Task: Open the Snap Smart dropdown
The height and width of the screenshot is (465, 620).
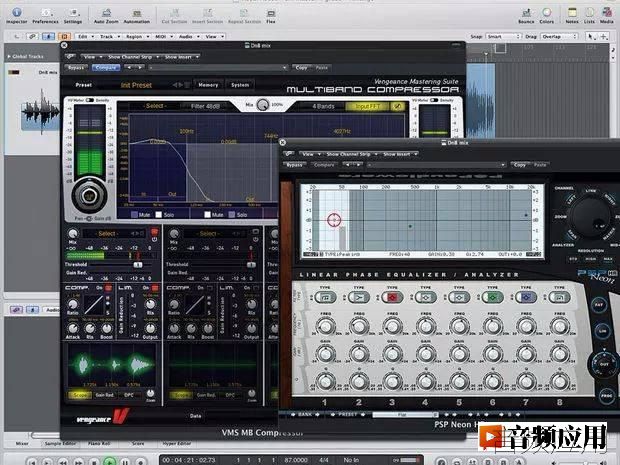Action: point(503,36)
